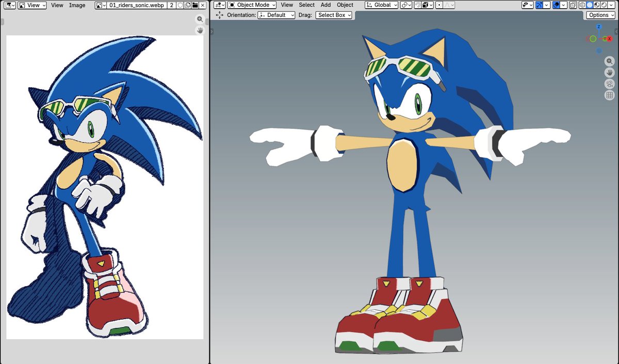
Task: Browse linked images dropdown beside the filename
Action: click(x=101, y=5)
